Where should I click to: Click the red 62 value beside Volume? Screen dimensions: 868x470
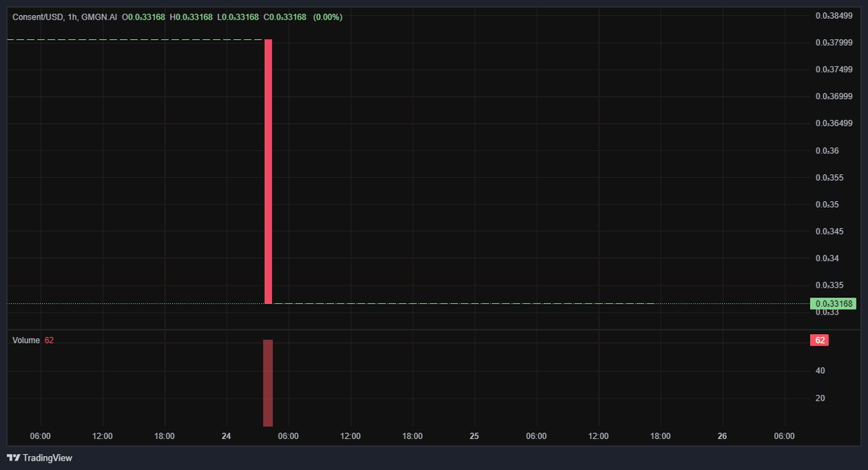49,340
